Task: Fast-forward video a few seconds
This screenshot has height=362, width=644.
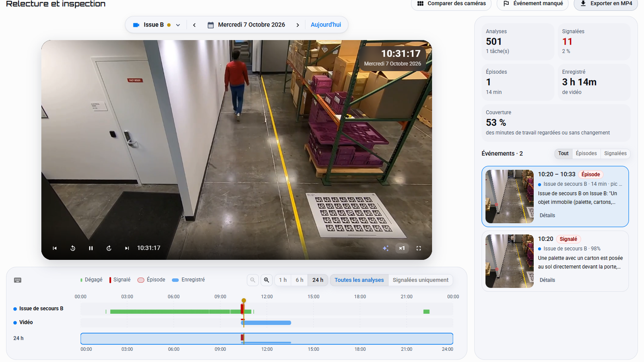Action: click(109, 248)
